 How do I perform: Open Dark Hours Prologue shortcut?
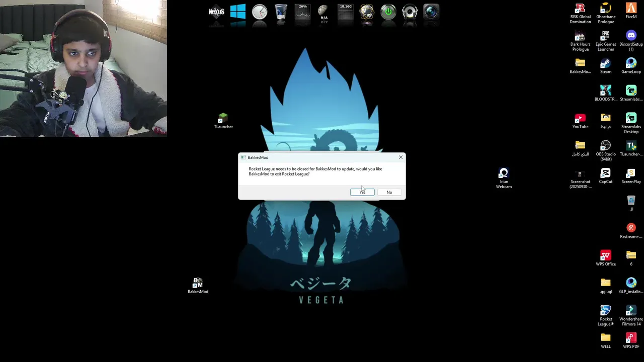point(580,41)
